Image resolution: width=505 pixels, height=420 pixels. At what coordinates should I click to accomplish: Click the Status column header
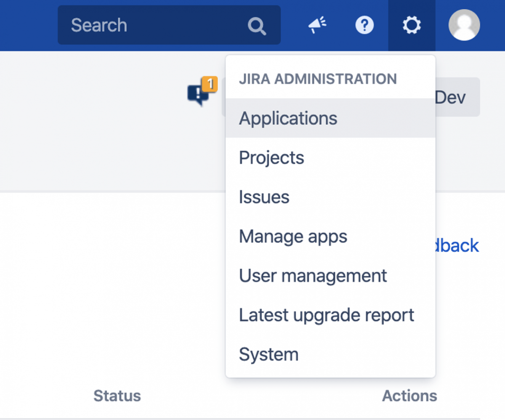(117, 396)
